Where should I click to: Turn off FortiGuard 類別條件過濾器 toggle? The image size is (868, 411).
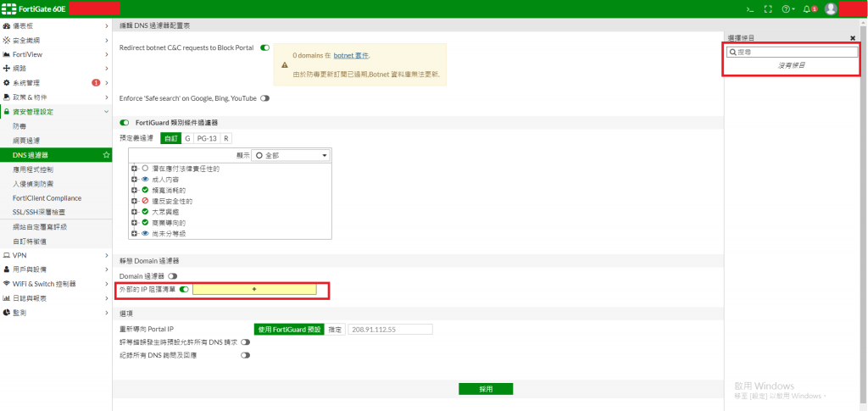(125, 123)
